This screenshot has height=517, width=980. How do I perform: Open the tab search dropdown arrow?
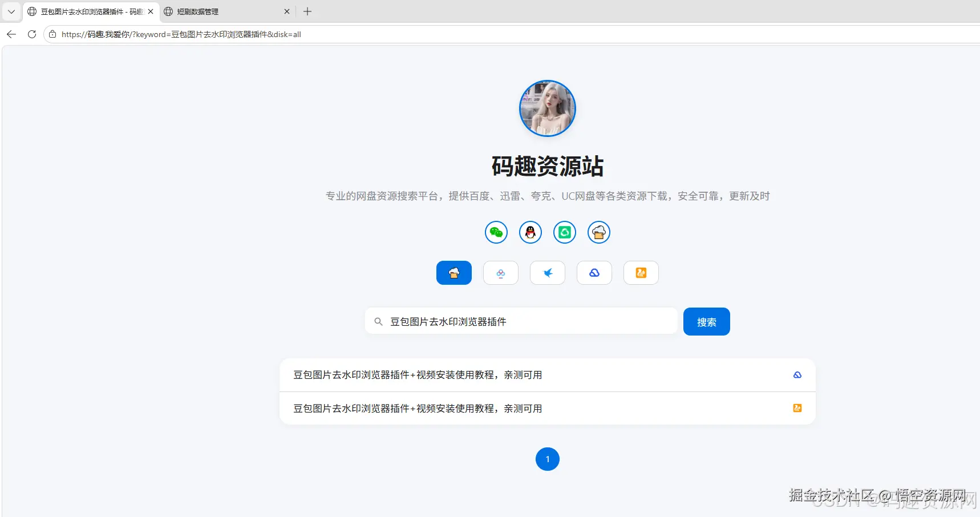[11, 11]
